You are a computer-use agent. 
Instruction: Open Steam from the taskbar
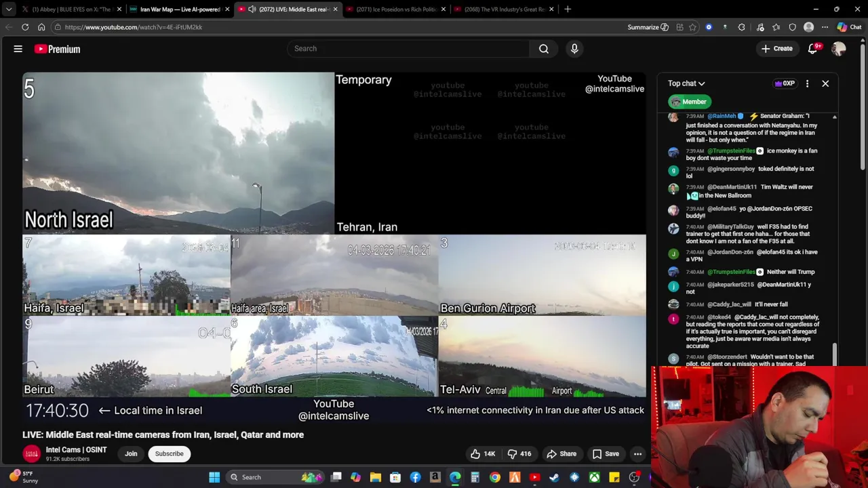point(555,477)
